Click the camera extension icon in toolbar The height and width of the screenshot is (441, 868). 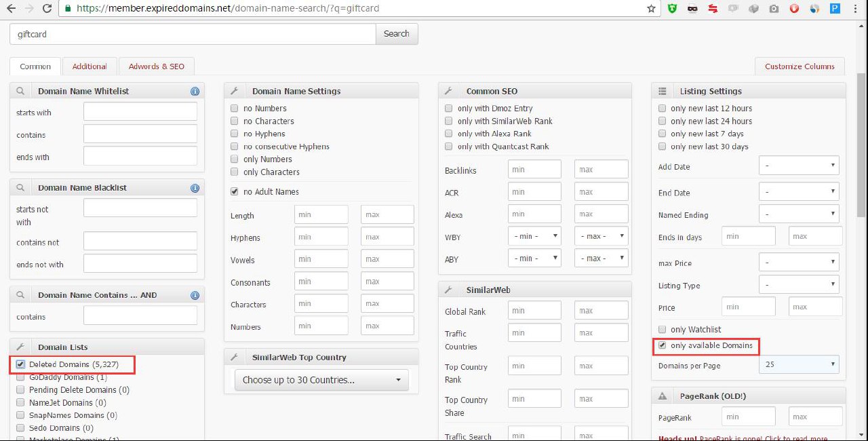774,9
